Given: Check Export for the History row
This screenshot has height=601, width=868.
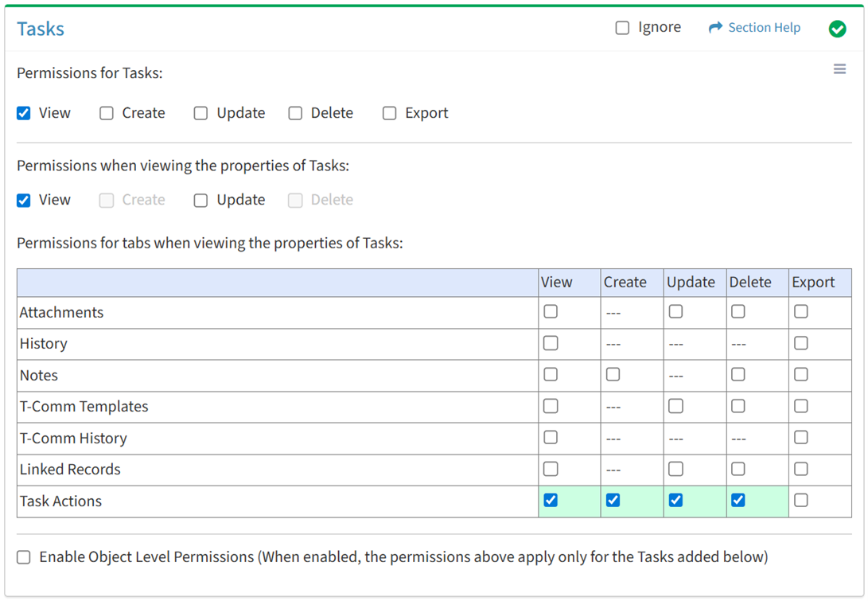Looking at the screenshot, I should click(801, 343).
